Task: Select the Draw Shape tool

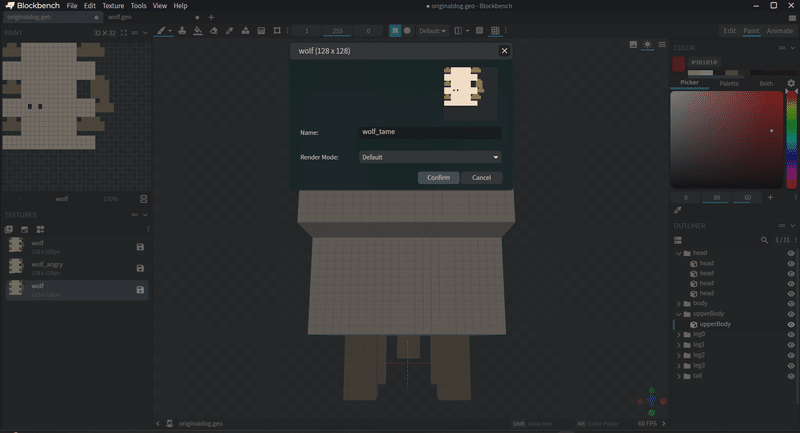Action: tap(245, 31)
